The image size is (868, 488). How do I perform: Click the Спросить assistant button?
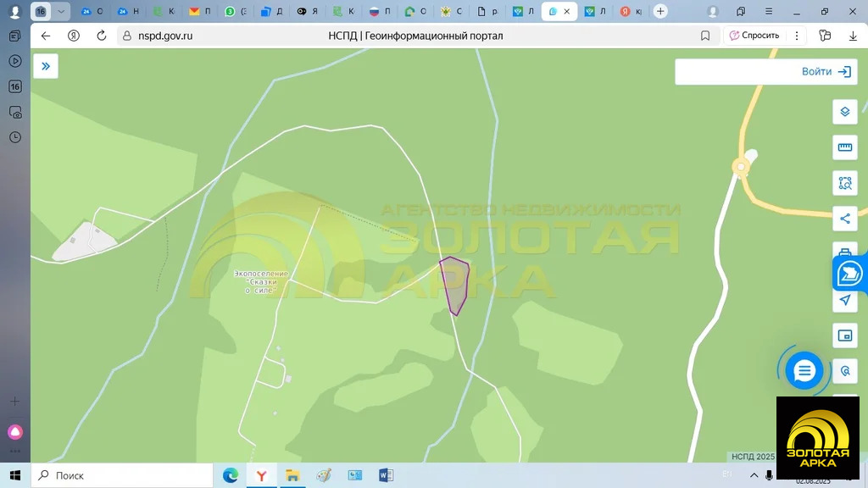pyautogui.click(x=754, y=36)
